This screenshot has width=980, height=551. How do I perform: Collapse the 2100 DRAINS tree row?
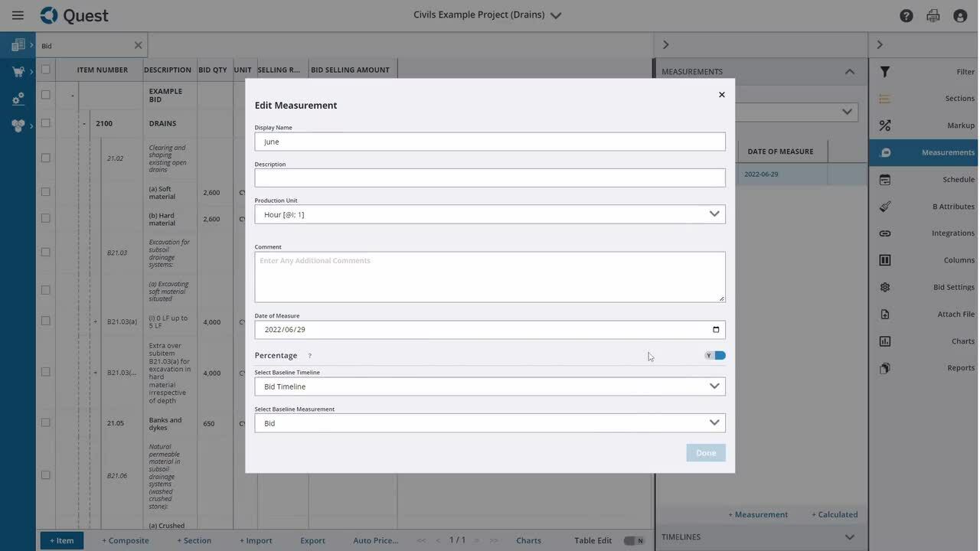84,124
